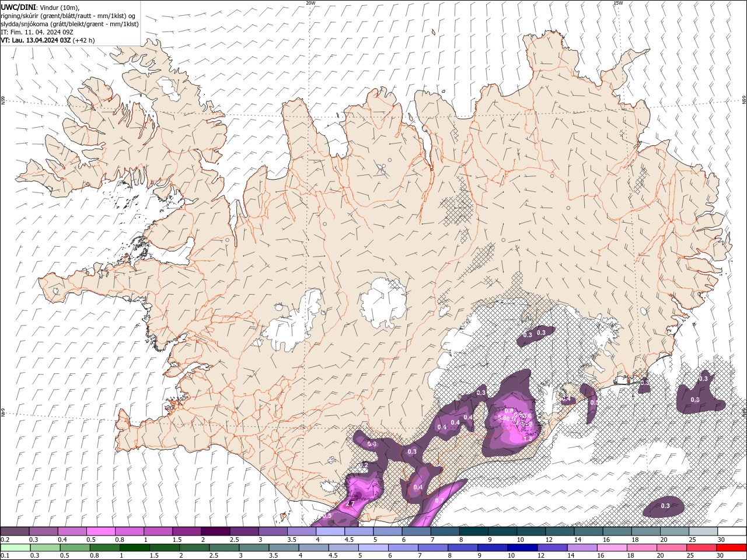Click the 'IT: Fim. 11. 04. 2024 09Z' line
Image resolution: width=747 pixels, height=560 pixels.
[37, 32]
